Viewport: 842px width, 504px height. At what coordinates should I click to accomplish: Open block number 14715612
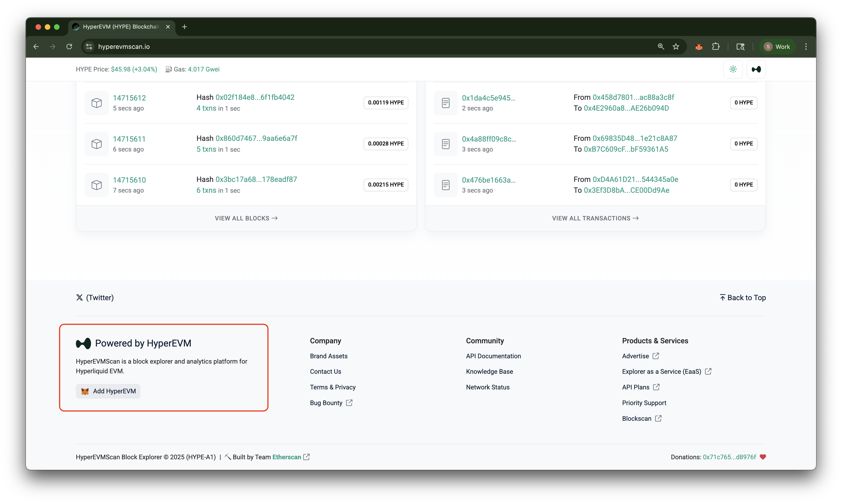tap(129, 98)
